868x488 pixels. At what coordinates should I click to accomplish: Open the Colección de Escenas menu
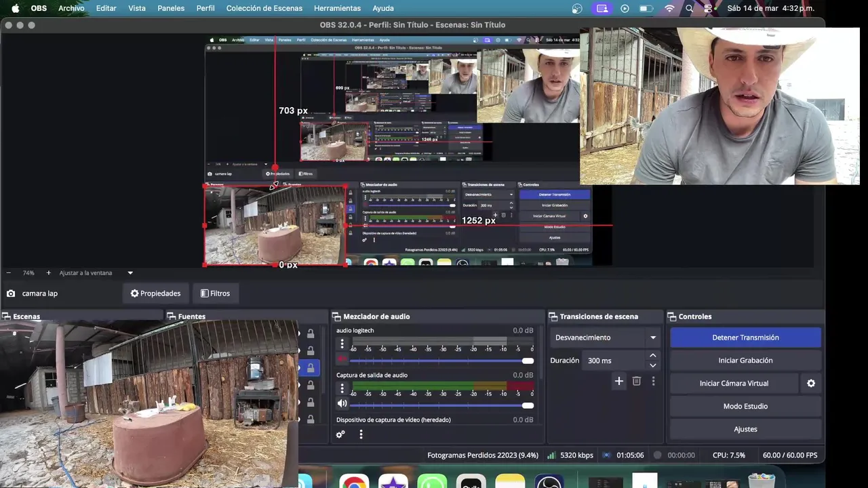(x=264, y=9)
